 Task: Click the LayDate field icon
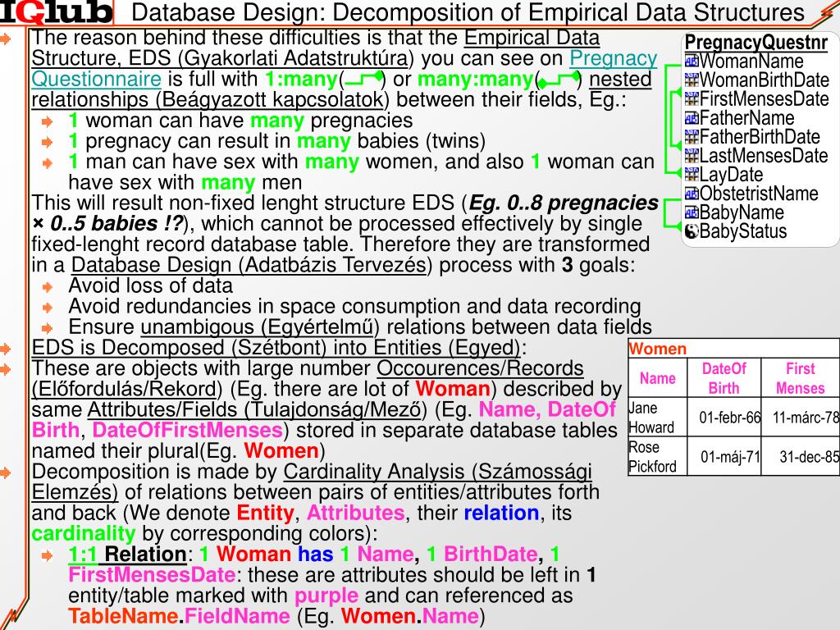pos(692,174)
